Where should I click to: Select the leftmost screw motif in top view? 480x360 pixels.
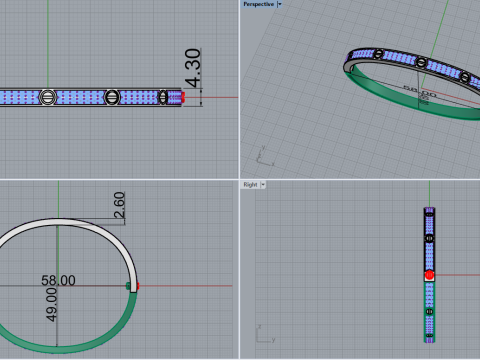tap(48, 97)
